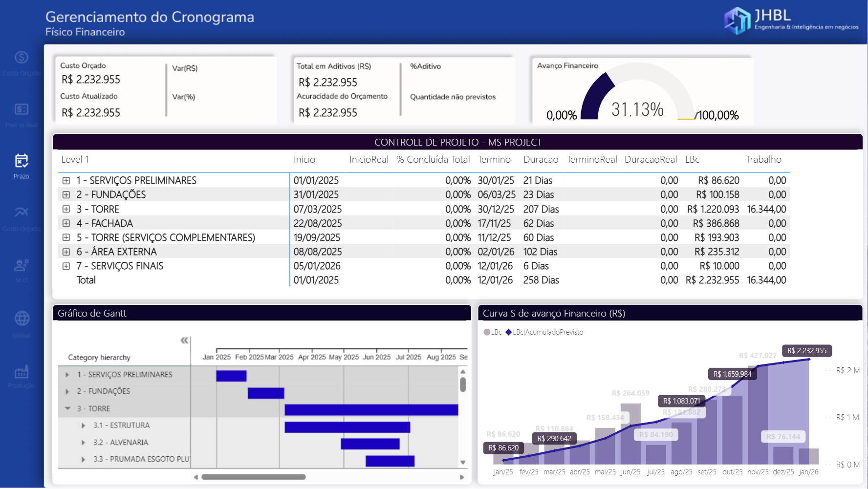Sort table by Trabalho column header
868x489 pixels.
[x=764, y=159]
